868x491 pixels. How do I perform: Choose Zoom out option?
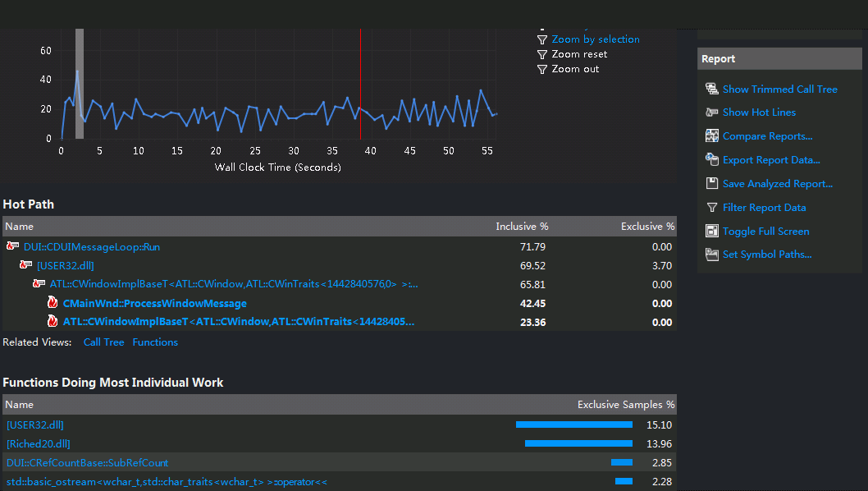575,69
